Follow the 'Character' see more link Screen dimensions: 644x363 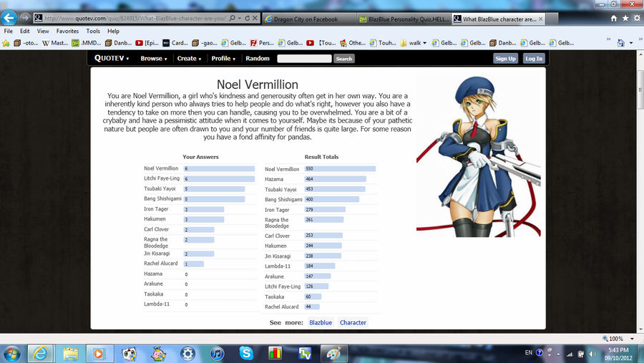[x=353, y=323]
